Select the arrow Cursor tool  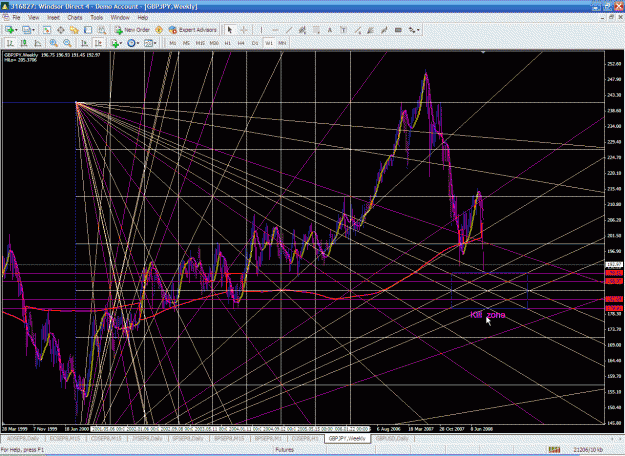coord(230,30)
